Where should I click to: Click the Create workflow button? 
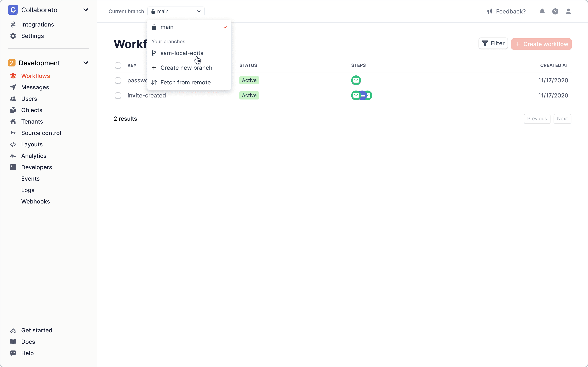tap(542, 43)
